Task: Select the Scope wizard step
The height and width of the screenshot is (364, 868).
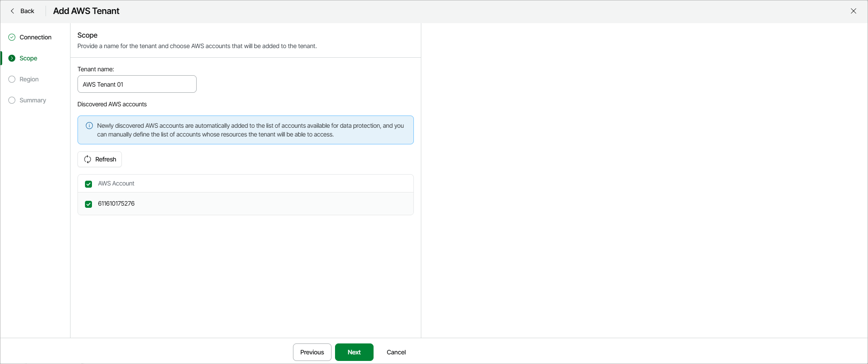Action: tap(28, 58)
